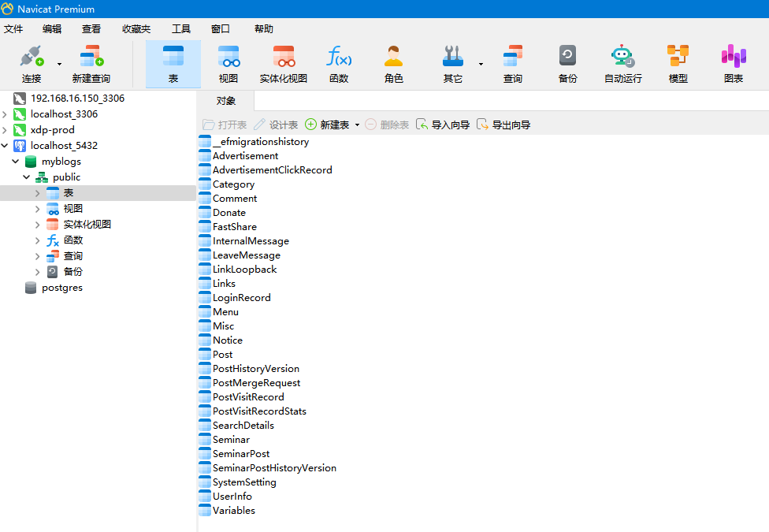Viewport: 769px width, 532px height.
Task: Switch to the 对象 (Objects) tab
Action: pos(225,101)
